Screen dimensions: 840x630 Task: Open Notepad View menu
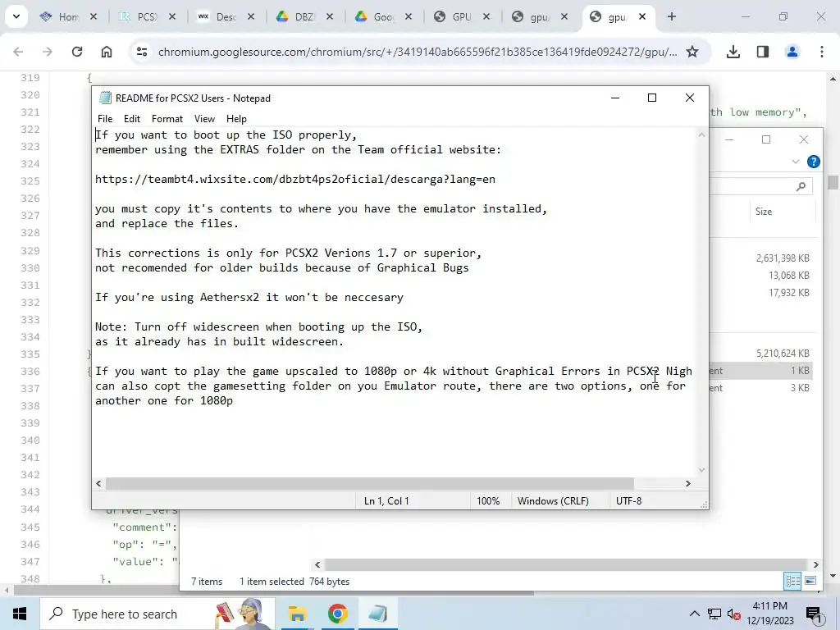204,119
